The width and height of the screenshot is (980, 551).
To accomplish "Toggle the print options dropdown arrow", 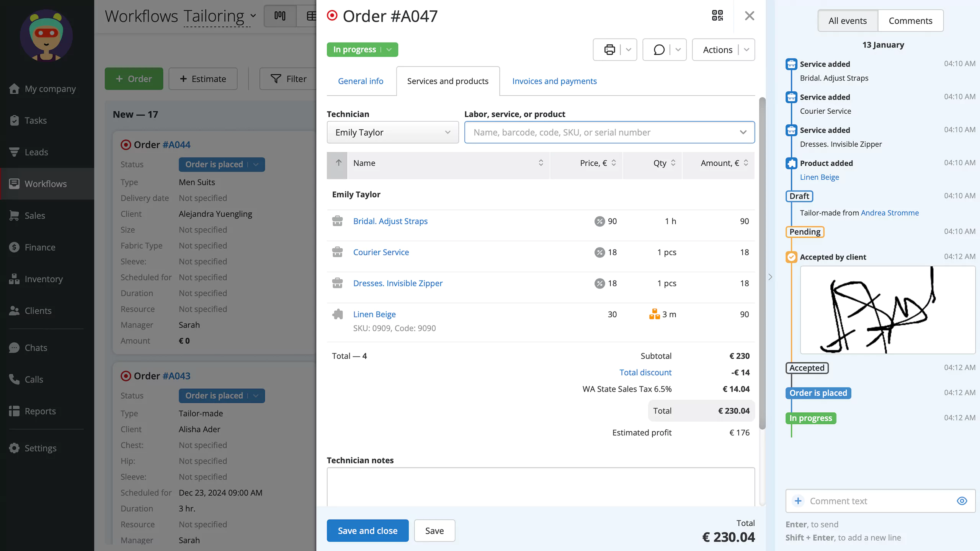I will 627,49.
